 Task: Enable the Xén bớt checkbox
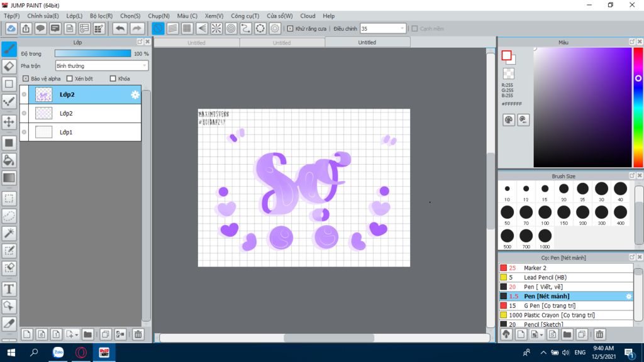(69, 79)
